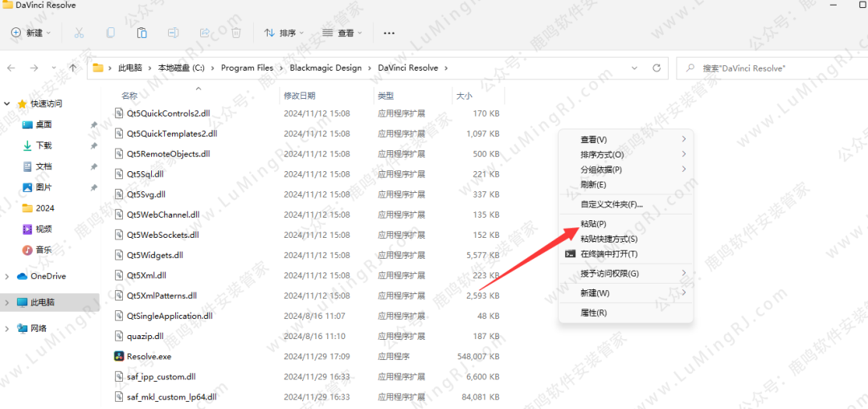Click the 修改日期 column header

[x=301, y=96]
